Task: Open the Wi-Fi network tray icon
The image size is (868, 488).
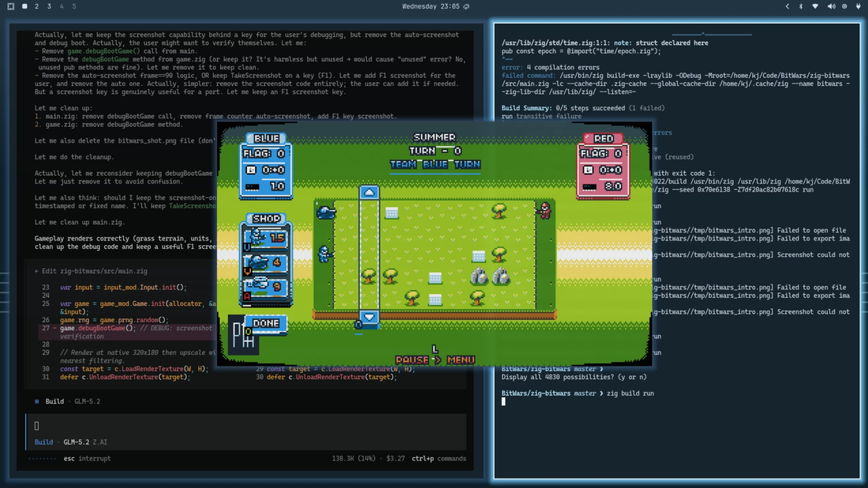Action: point(815,6)
